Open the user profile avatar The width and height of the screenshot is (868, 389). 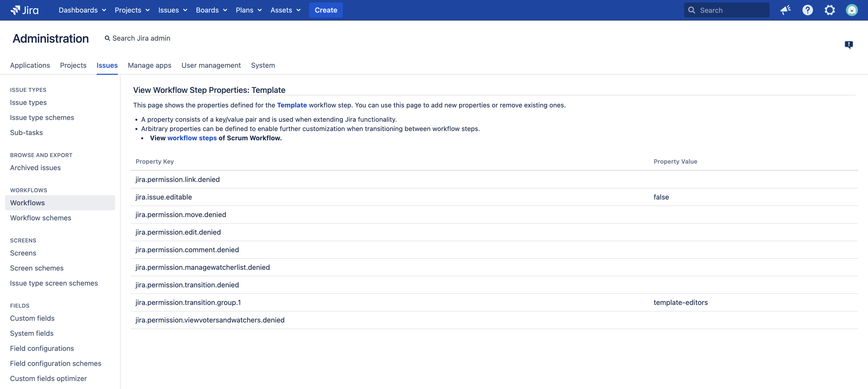(851, 10)
